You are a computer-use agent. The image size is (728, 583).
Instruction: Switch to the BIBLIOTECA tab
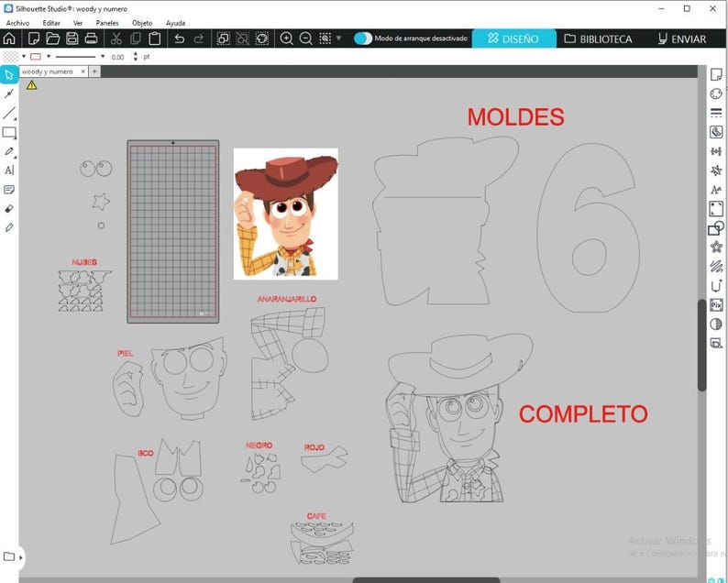coord(598,38)
